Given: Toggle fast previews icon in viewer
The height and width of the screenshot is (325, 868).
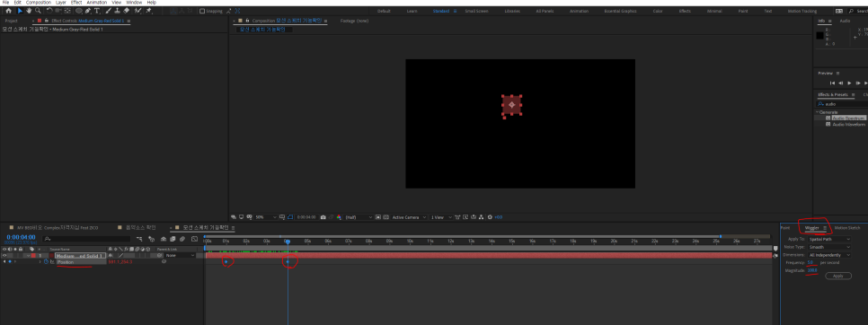Looking at the screenshot, I should [465, 217].
